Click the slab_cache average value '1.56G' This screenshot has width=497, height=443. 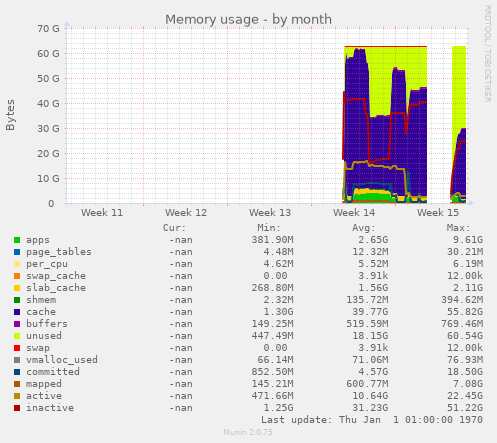pos(373,288)
